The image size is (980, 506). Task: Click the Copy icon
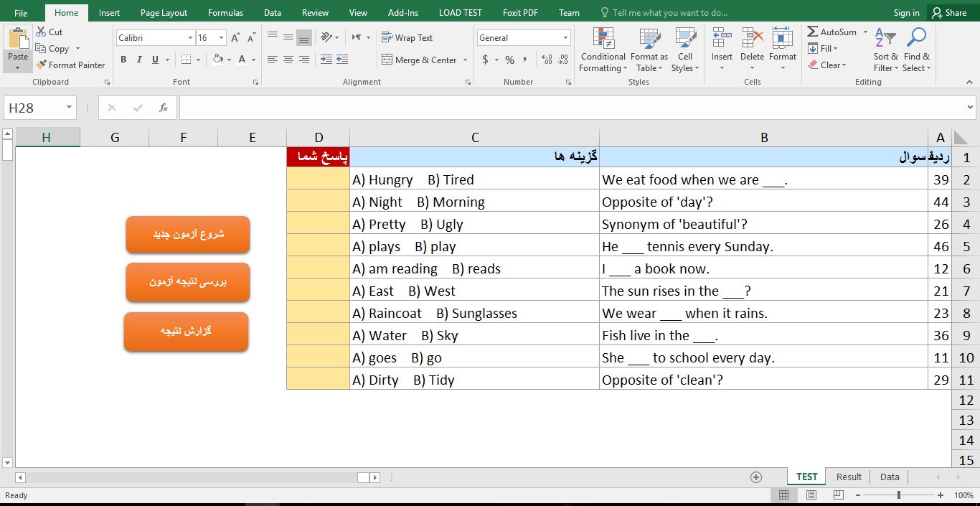coord(41,49)
